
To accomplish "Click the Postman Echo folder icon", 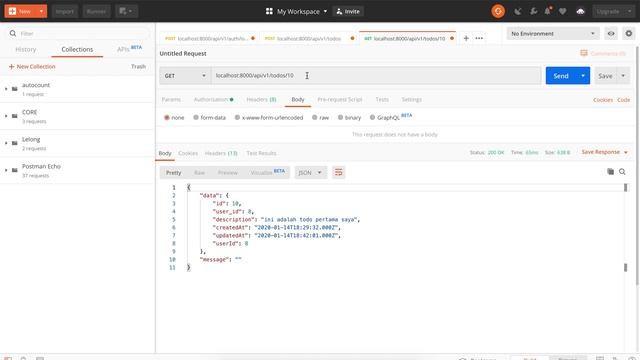I will [15, 170].
